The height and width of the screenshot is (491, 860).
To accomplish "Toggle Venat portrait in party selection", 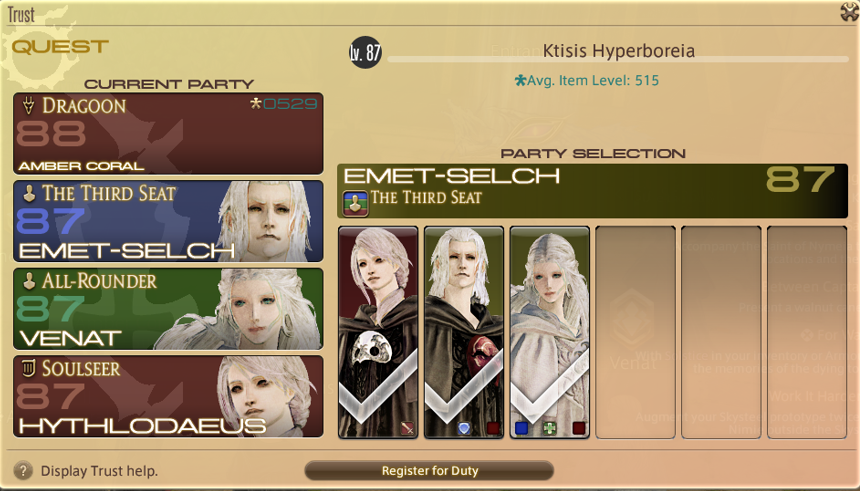I will pyautogui.click(x=550, y=332).
